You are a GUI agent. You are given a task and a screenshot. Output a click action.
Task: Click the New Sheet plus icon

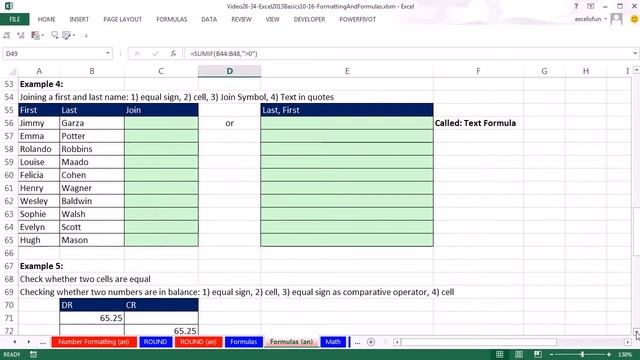click(x=371, y=342)
